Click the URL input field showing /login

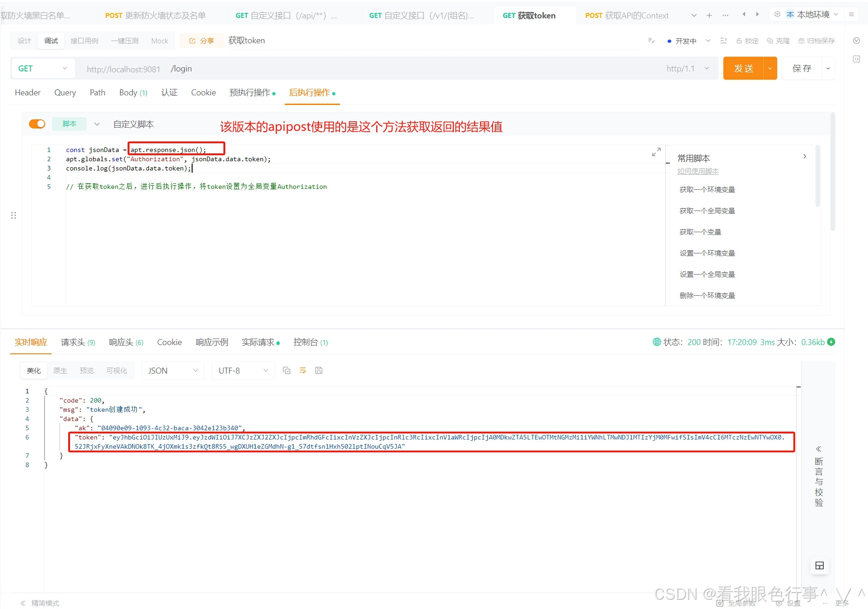coord(230,68)
